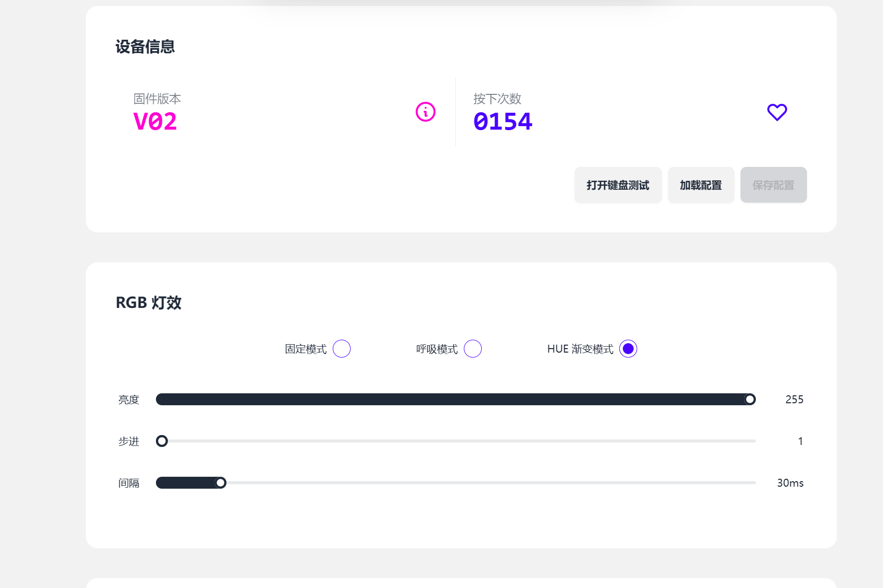This screenshot has width=883, height=588.
Task: Click the 步进 step slider handle
Action: 162,441
